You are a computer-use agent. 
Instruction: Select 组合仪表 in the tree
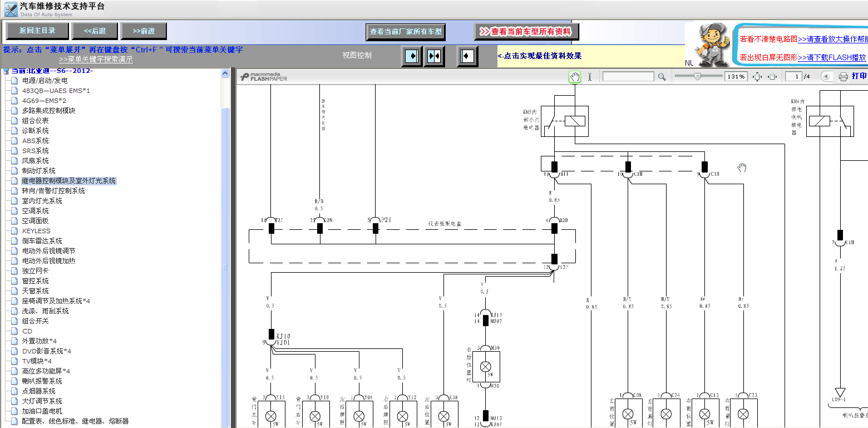click(35, 121)
